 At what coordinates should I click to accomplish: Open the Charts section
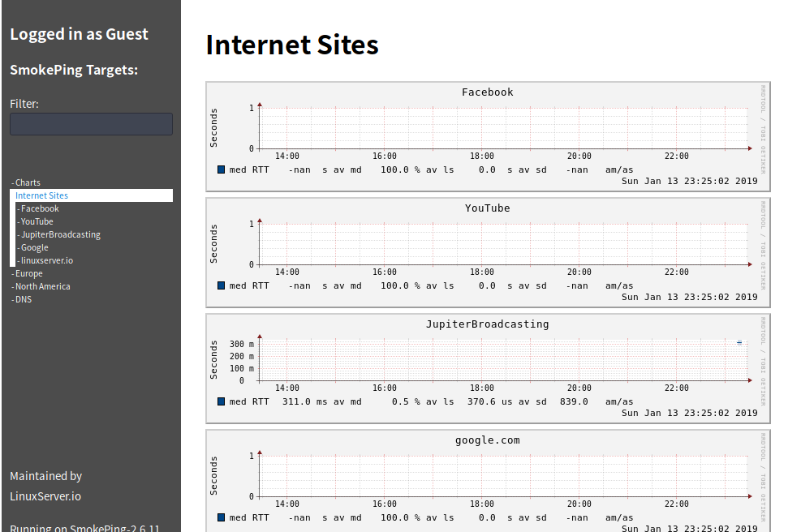pyautogui.click(x=27, y=182)
